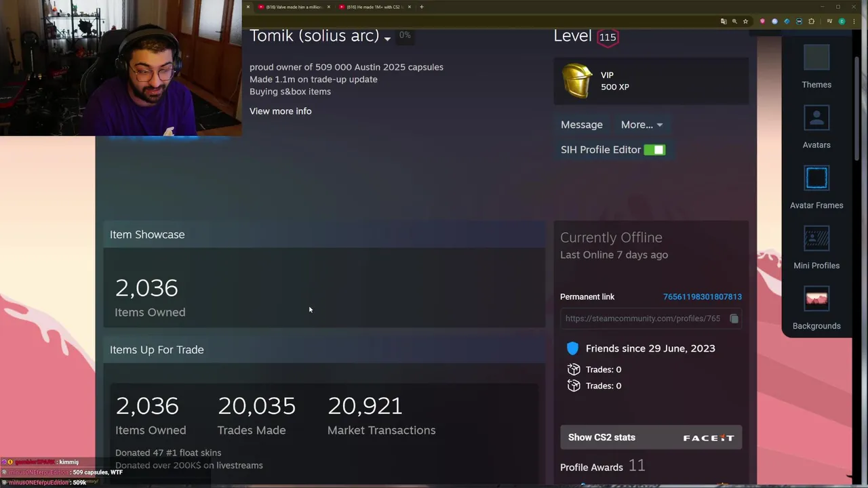Click 'Friends since 29 June, 2023' text
Viewport: 868px width, 488px height.
pyautogui.click(x=650, y=348)
